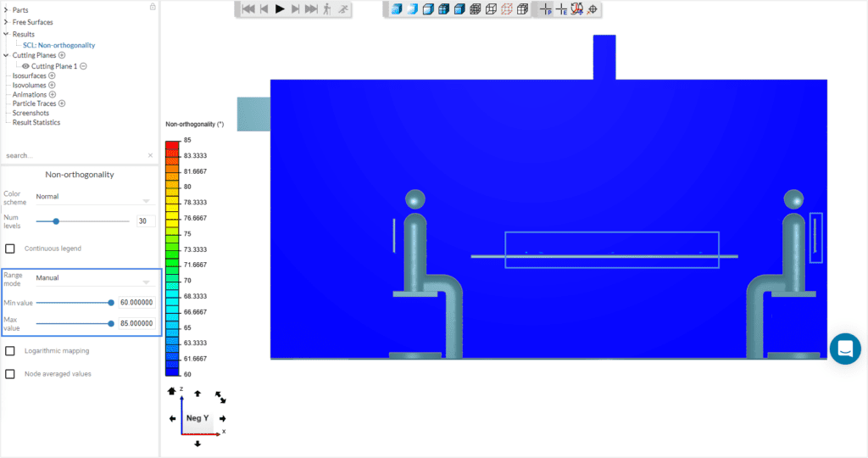This screenshot has width=868, height=458.
Task: Skip to the last animation frame
Action: pos(312,9)
